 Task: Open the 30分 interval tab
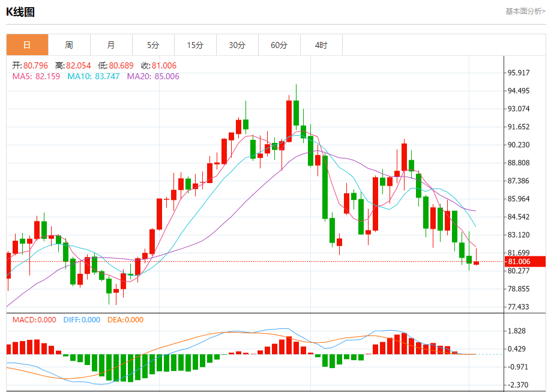[237, 45]
